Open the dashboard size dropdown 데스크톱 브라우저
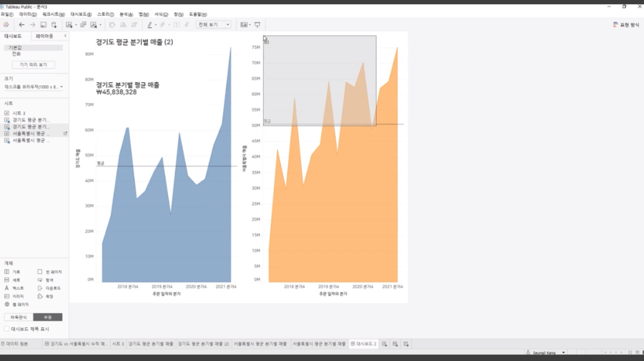This screenshot has width=644, height=361. coord(33,87)
